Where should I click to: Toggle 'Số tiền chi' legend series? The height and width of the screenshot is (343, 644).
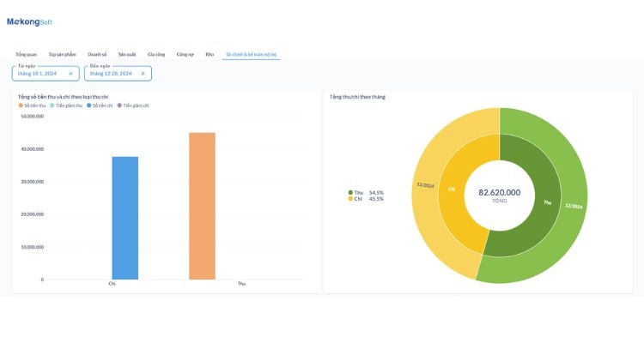pos(100,105)
